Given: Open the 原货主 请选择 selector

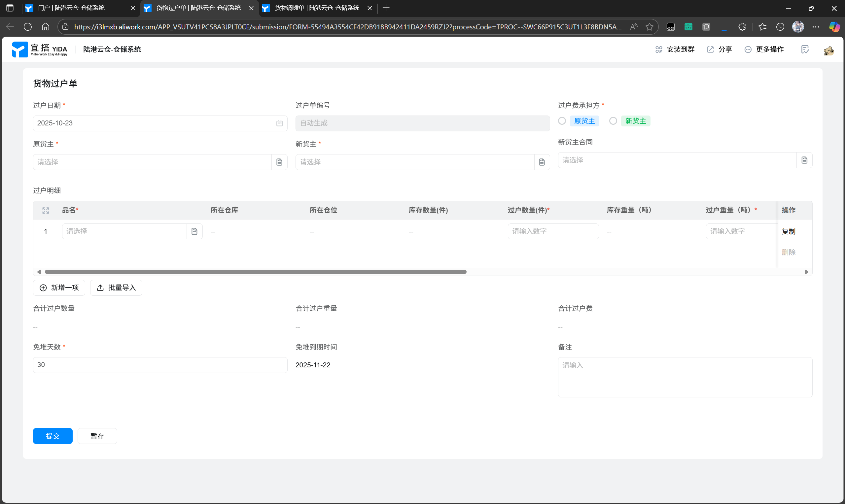Looking at the screenshot, I should coord(152,162).
